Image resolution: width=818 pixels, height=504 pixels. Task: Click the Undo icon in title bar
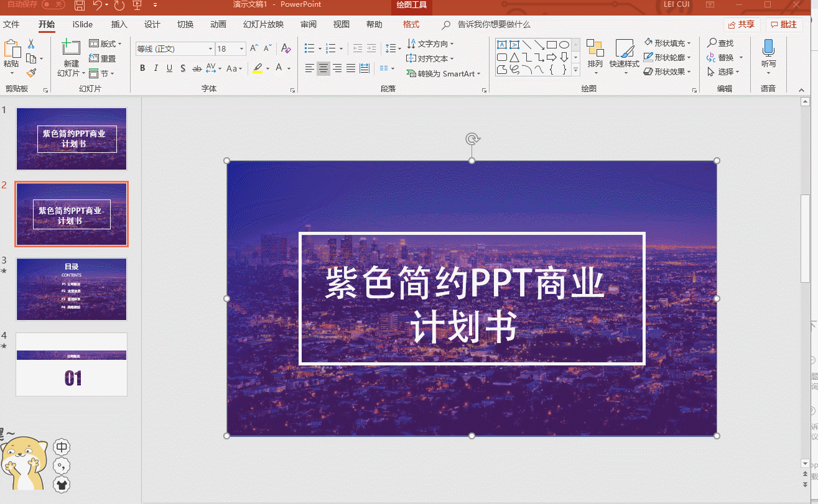coord(97,6)
